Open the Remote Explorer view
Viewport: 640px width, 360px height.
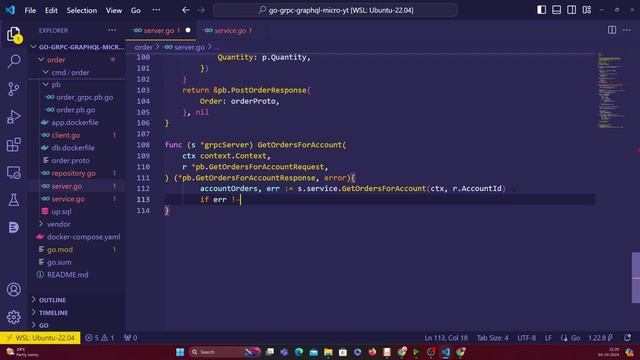point(13,173)
